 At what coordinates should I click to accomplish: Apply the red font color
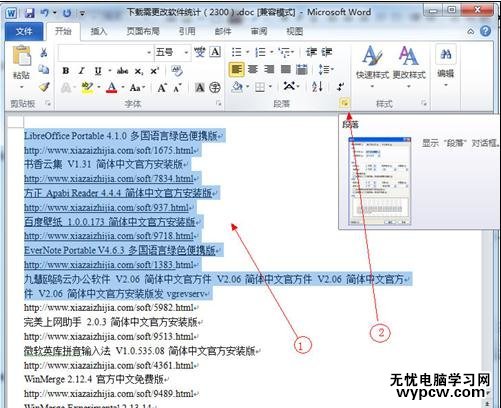point(112,88)
